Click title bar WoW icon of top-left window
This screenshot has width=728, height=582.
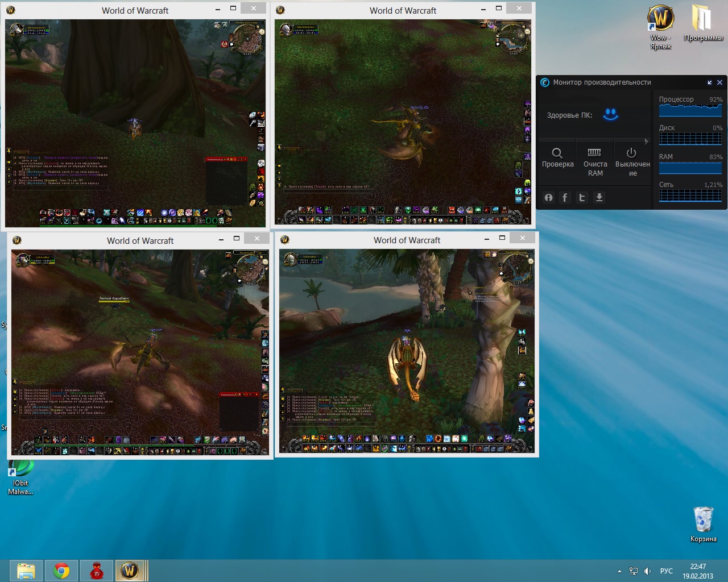10,10
